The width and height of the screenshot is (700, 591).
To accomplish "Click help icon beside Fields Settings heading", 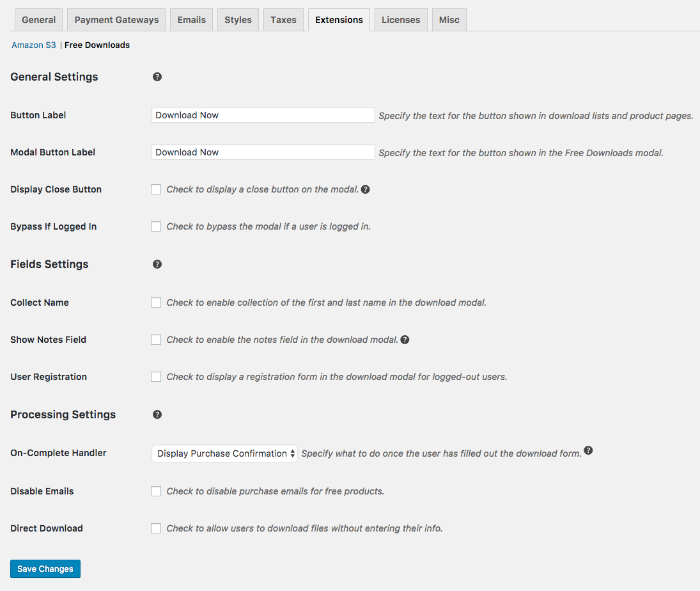I will tap(157, 264).
